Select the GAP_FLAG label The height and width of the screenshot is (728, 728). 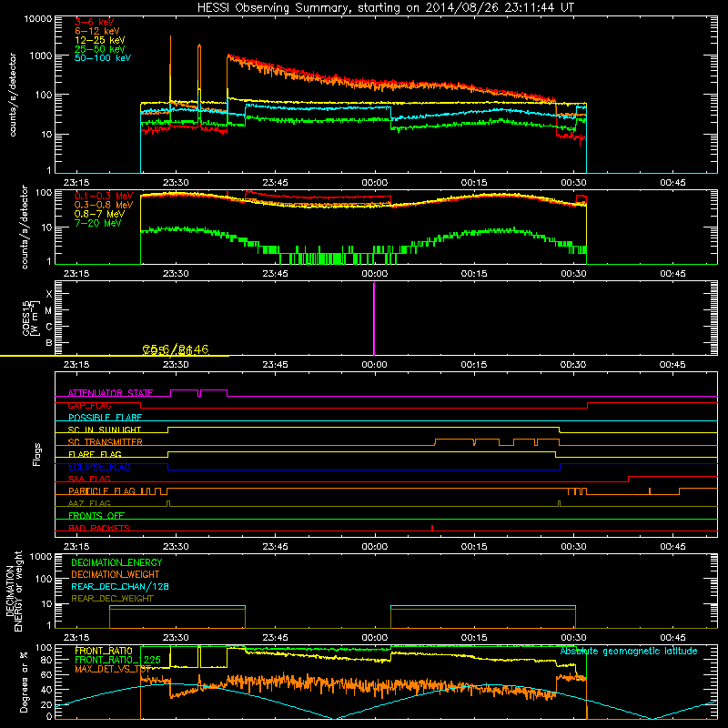89,405
